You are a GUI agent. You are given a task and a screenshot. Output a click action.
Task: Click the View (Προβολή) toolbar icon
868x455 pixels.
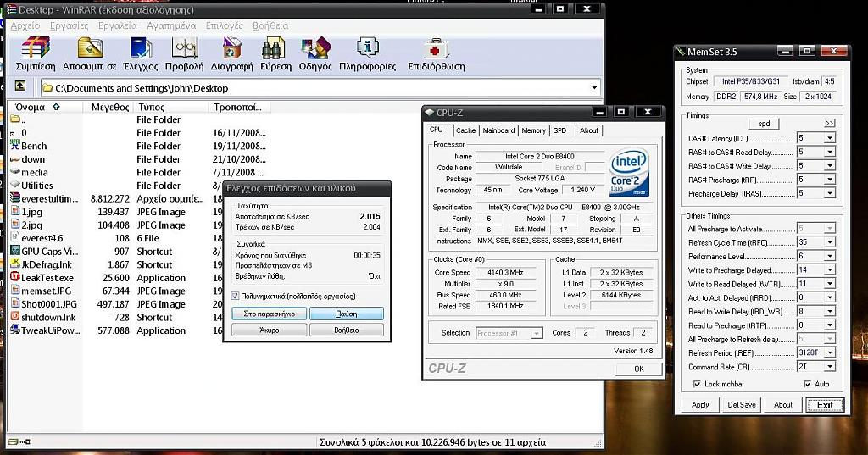coord(185,48)
